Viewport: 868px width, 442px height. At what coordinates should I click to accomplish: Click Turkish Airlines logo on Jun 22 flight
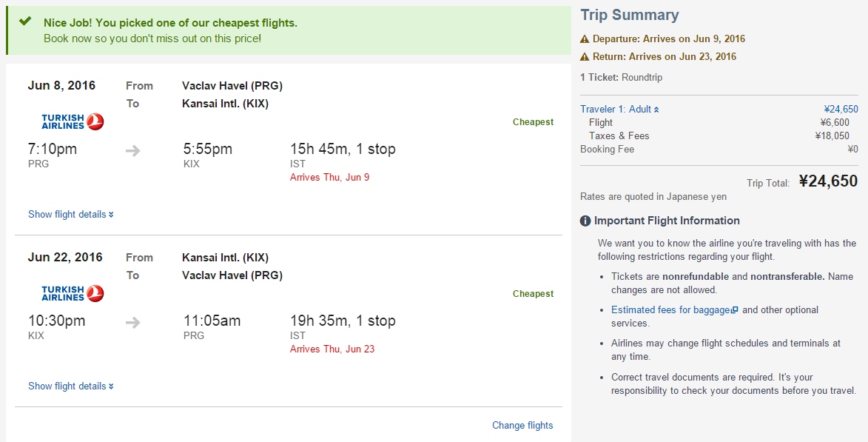[73, 293]
